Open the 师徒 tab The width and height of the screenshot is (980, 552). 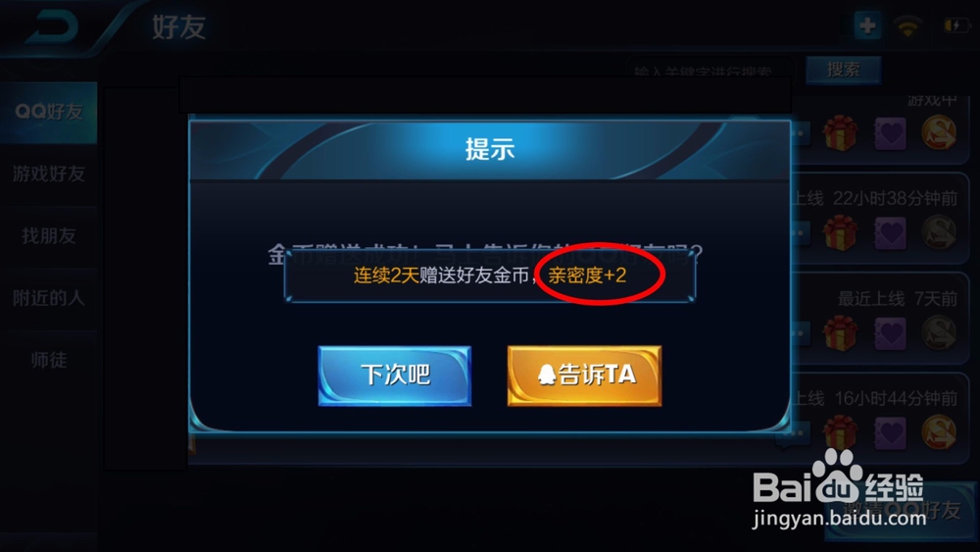[x=49, y=360]
